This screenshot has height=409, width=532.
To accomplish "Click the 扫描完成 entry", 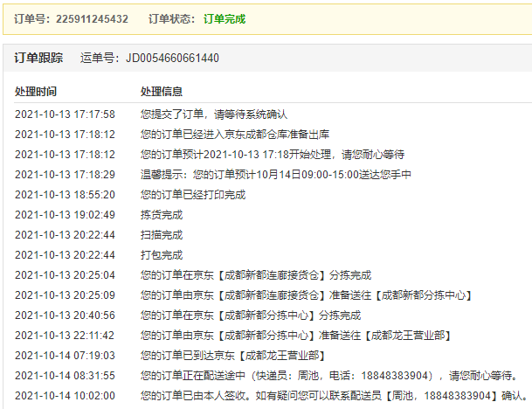I will coord(162,235).
